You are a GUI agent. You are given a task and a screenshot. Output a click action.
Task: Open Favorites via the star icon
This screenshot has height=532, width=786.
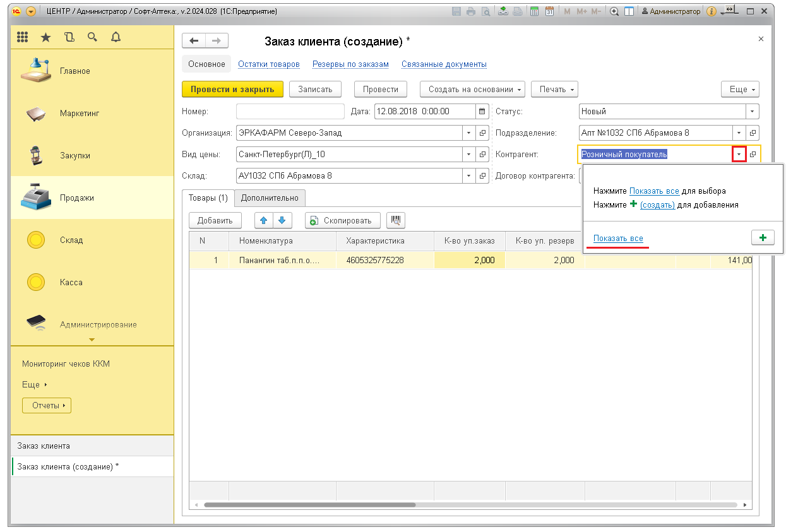tap(45, 38)
